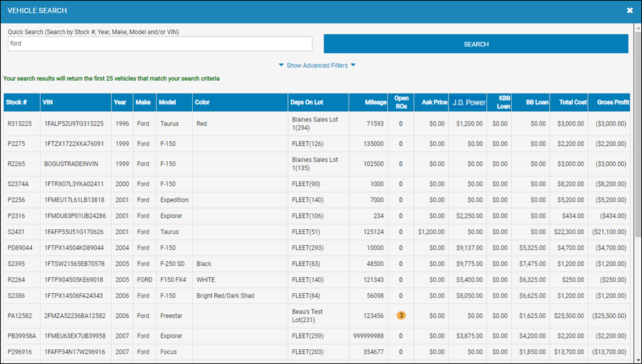Sort by KBB Loan column header
The height and width of the screenshot is (364, 642).
click(499, 102)
